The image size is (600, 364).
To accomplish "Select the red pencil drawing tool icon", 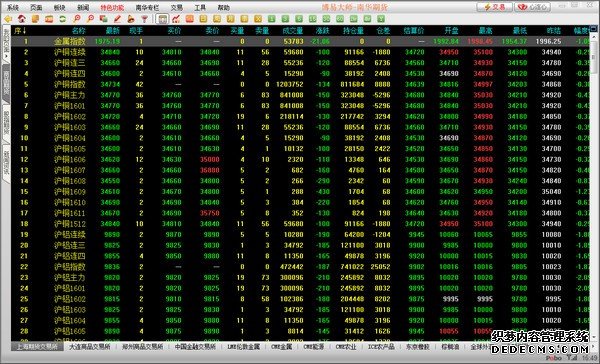I will point(117,19).
